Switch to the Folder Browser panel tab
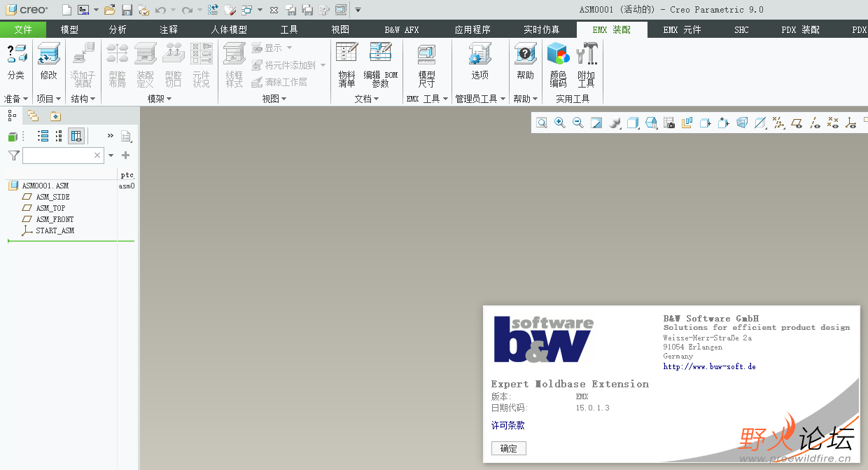Image resolution: width=868 pixels, height=470 pixels. click(33, 116)
